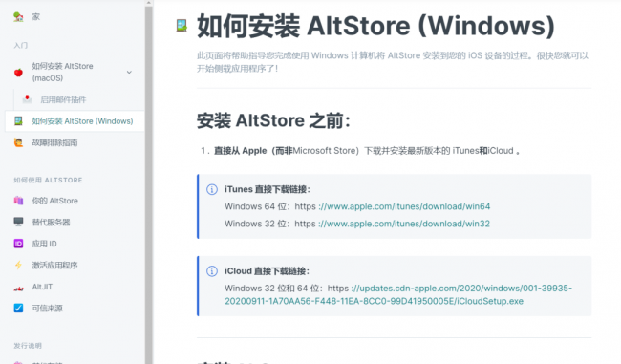This screenshot has width=621, height=364.
Task: Click the purple ID icon
Action: click(18, 244)
